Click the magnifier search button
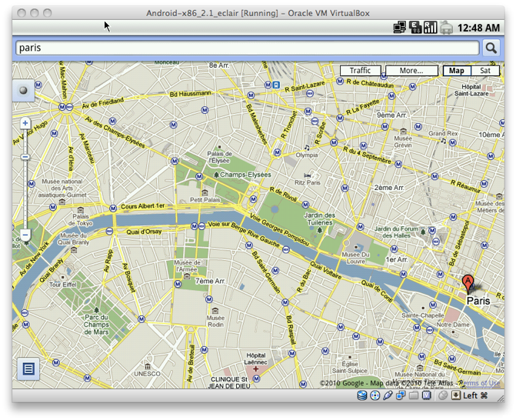516x420 pixels. click(x=491, y=48)
